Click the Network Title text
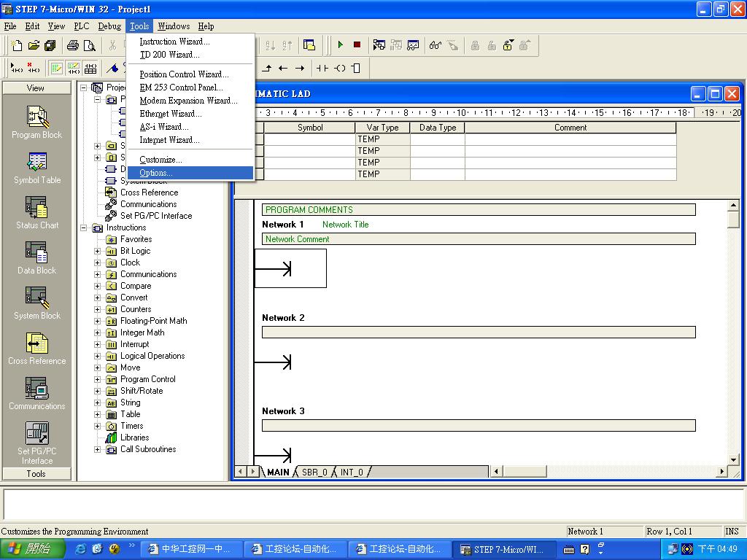The width and height of the screenshot is (747, 560). 345,225
